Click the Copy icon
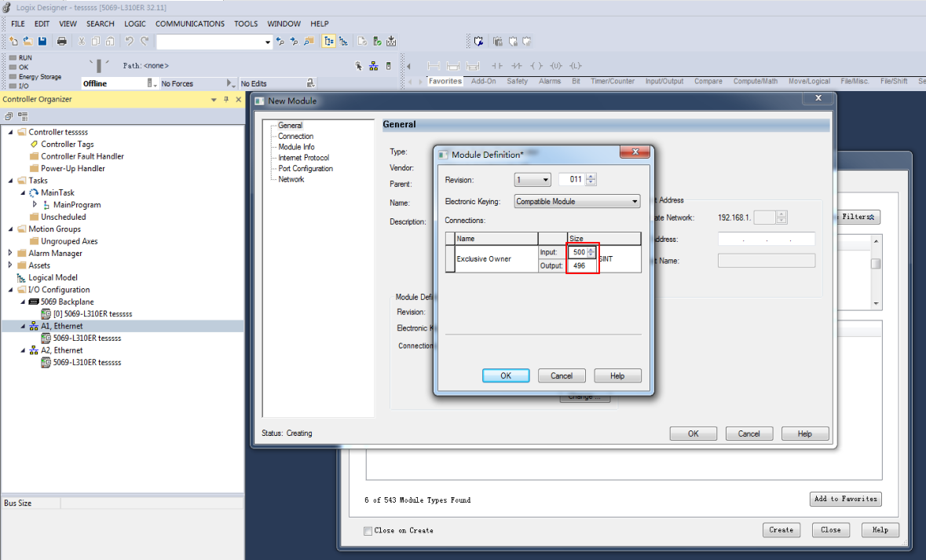926x560 pixels. pos(96,42)
